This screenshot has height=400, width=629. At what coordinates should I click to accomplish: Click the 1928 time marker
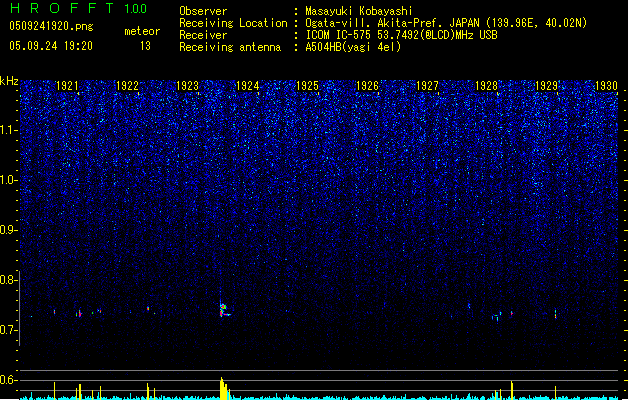[487, 86]
